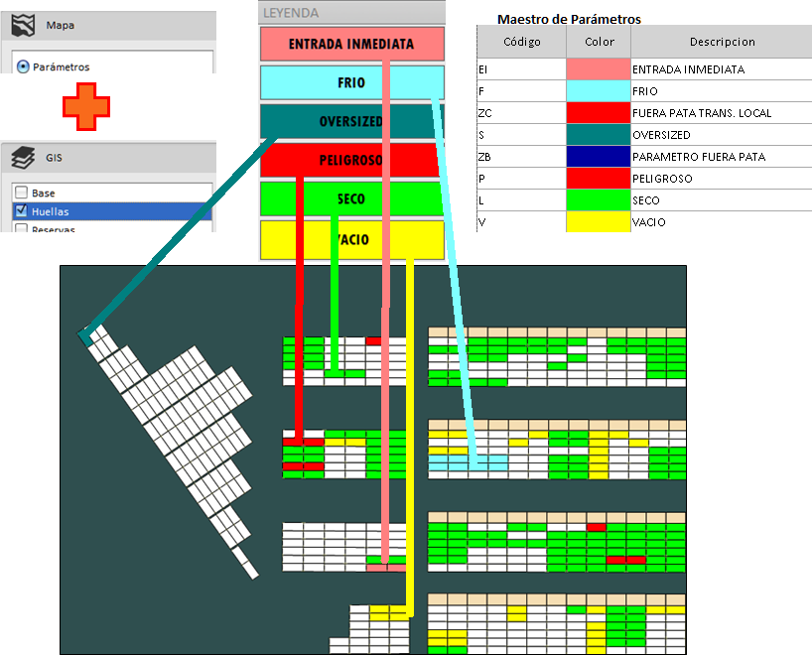Click the GIS layers stack icon
812x655 pixels.
(22, 157)
